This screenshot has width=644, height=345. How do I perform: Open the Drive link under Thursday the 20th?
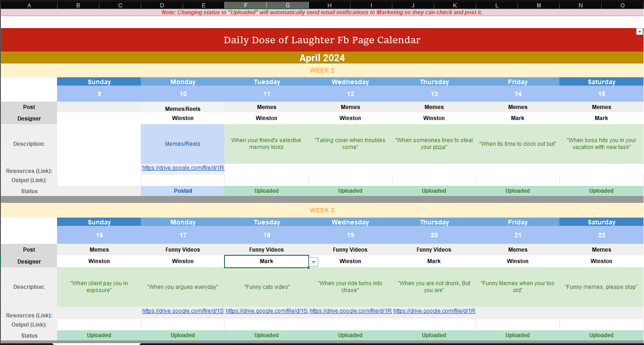point(434,311)
